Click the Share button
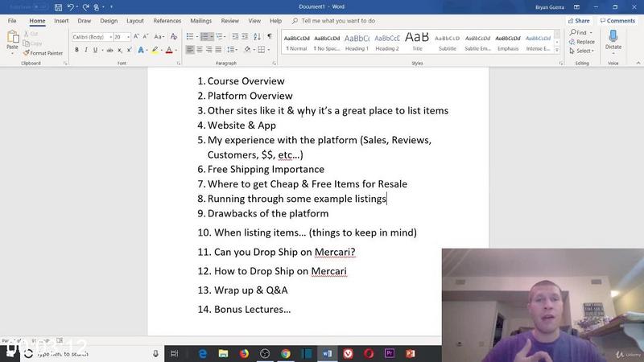Screen dimensions: 644x362 (579, 21)
